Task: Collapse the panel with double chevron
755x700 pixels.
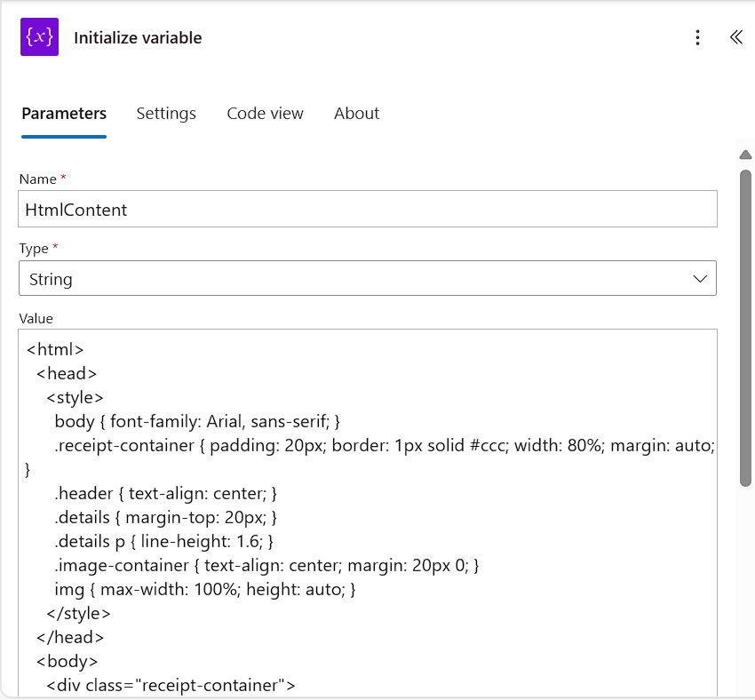Action: coord(735,37)
